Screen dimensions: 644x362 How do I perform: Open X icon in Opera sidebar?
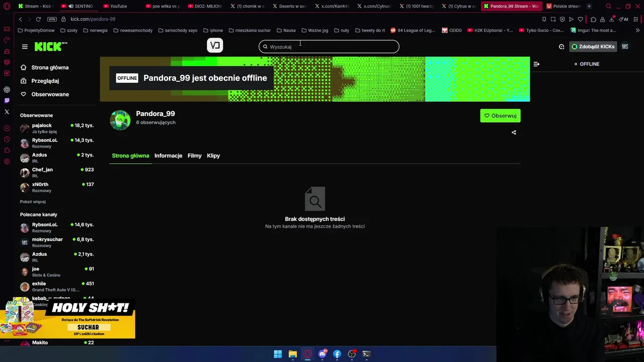point(7,112)
